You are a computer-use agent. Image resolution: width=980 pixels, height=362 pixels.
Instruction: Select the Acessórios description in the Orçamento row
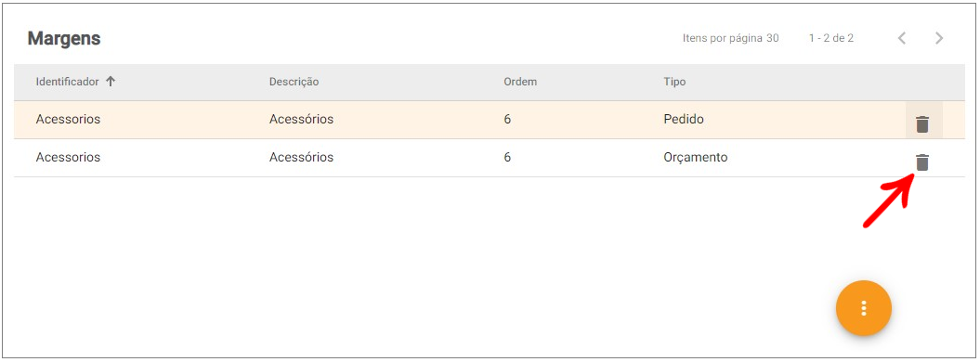(x=301, y=157)
